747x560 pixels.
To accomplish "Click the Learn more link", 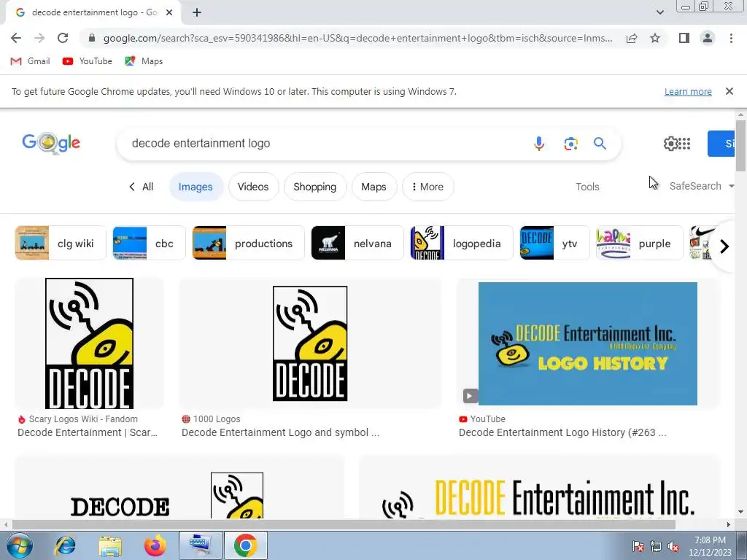I will 688,91.
